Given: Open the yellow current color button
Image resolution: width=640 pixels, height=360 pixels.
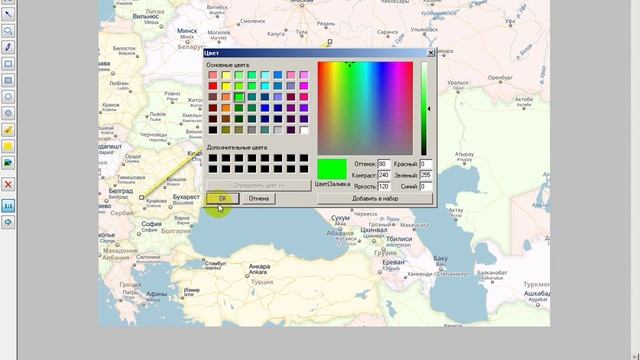Looking at the screenshot, I should tap(8, 146).
